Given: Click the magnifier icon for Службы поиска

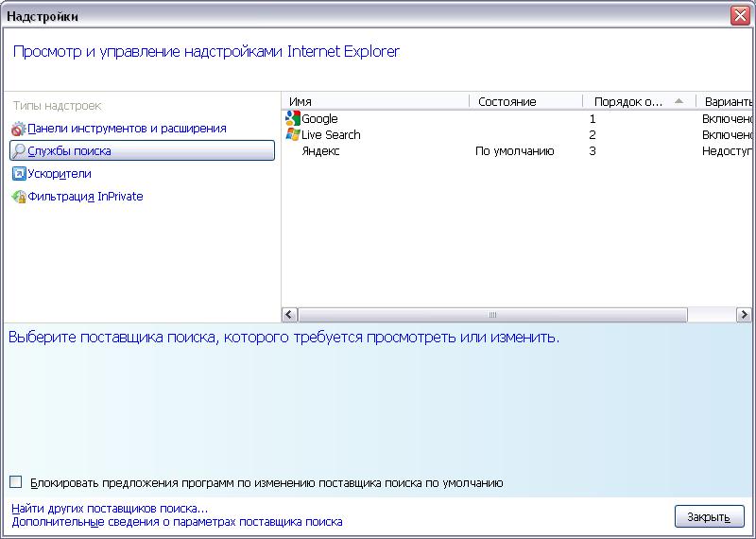Looking at the screenshot, I should tap(19, 150).
